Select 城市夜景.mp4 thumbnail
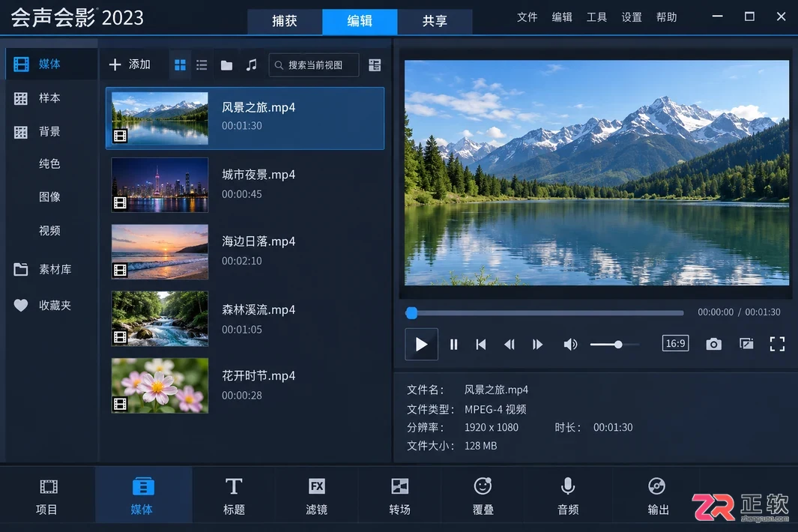This screenshot has width=798, height=532. click(160, 185)
